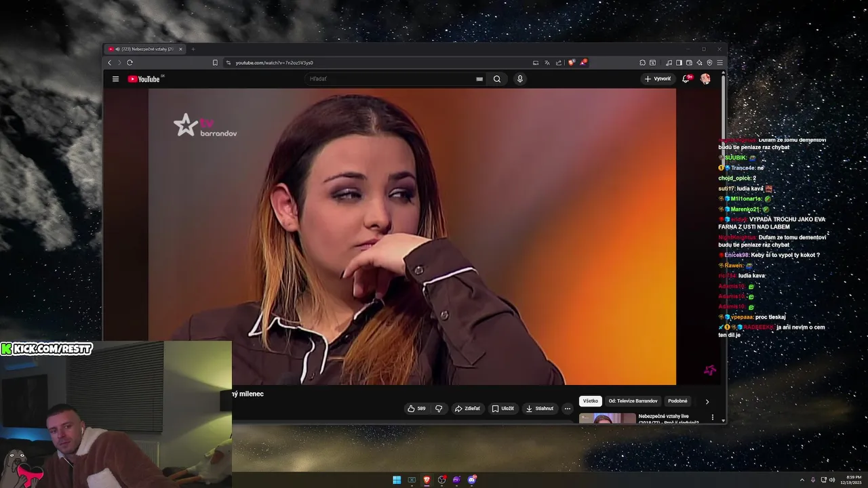868x488 pixels.
Task: Dislike the video with thumbs down
Action: [439, 409]
